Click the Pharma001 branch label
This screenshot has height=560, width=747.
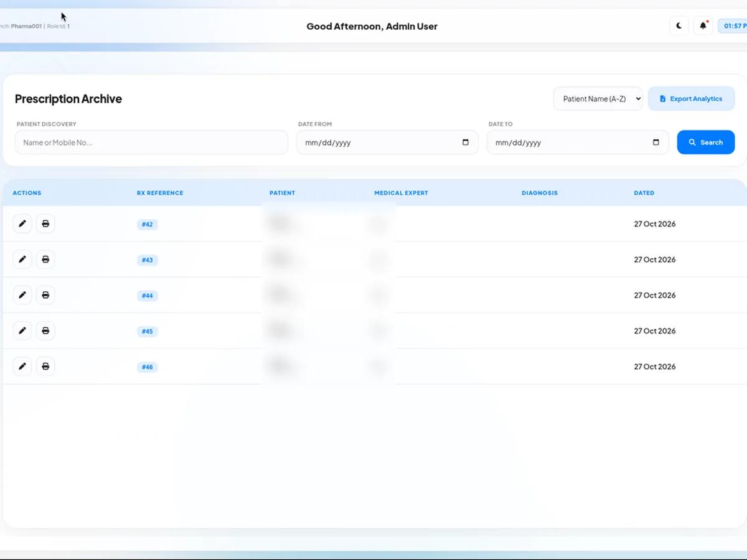[x=26, y=26]
